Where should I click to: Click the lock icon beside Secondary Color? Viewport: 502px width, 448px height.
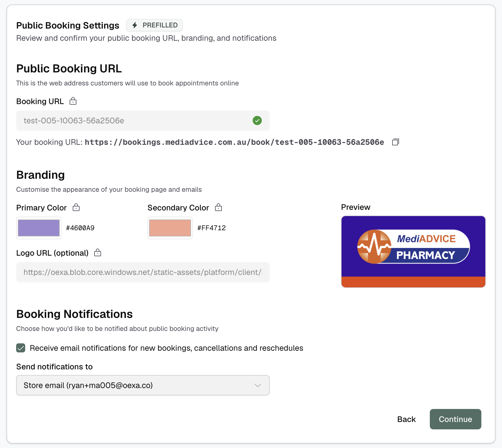tap(218, 207)
